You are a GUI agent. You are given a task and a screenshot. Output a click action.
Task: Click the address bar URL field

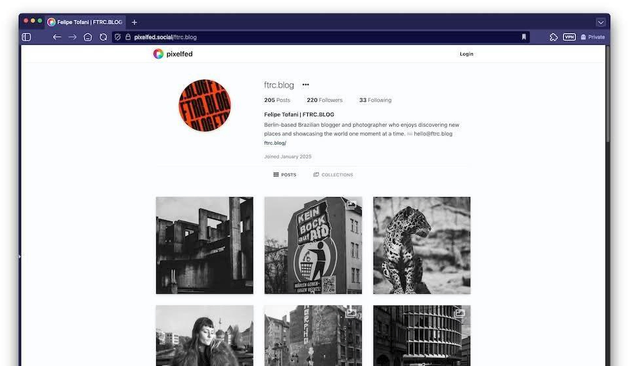click(x=321, y=37)
